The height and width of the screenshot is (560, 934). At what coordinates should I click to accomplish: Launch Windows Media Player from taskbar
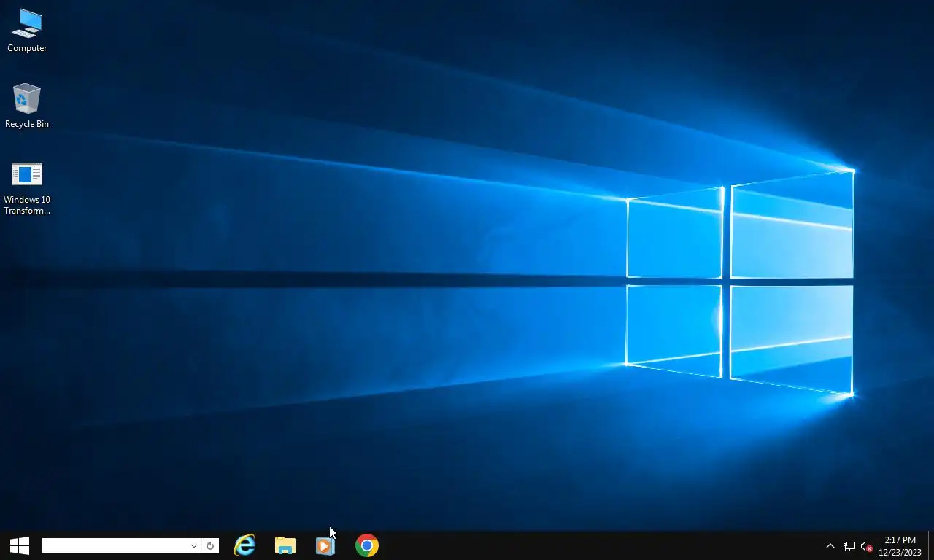pos(325,545)
